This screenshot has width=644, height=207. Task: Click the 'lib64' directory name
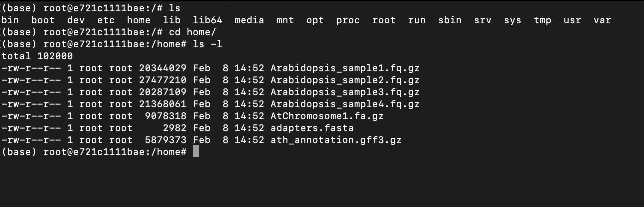(x=207, y=20)
